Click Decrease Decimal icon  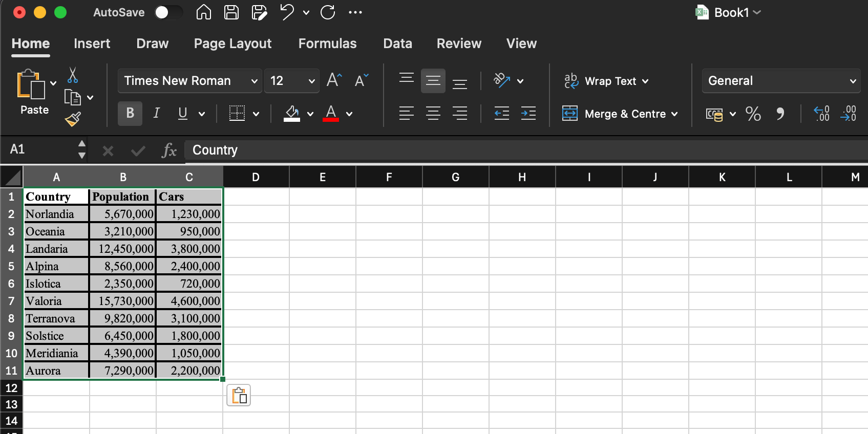849,114
